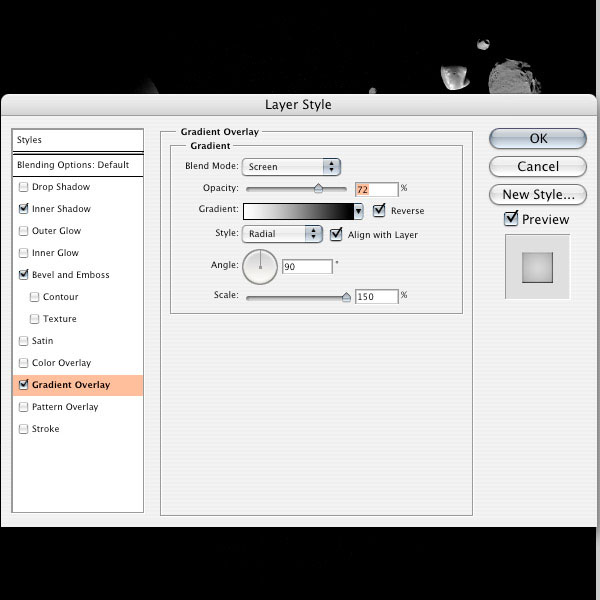Toggle the Preview checkbox
Viewport: 600px width, 600px height.
click(511, 219)
